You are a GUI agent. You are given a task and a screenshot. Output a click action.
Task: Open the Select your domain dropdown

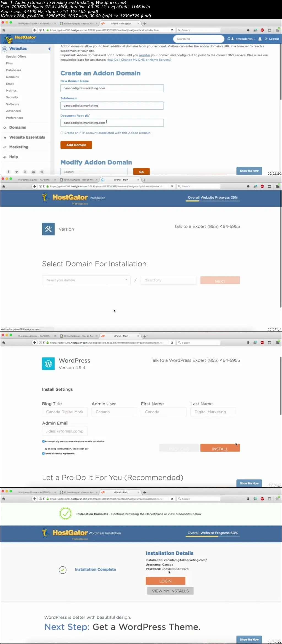point(86,280)
